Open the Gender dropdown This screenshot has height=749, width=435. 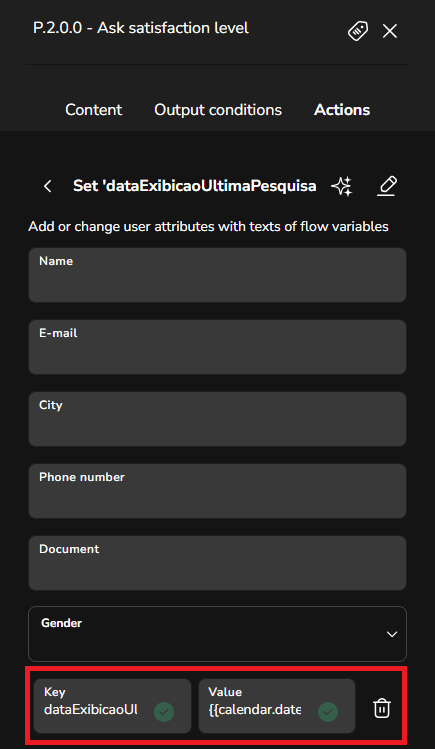pyautogui.click(x=217, y=634)
